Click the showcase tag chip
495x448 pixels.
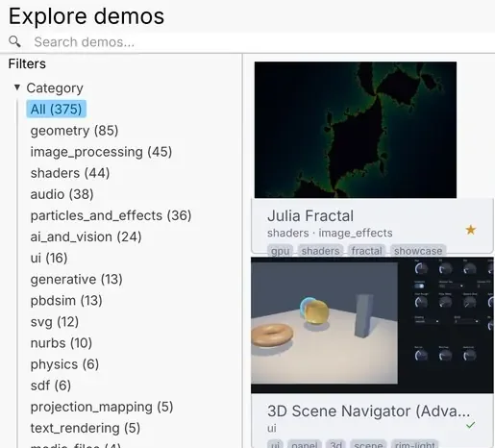click(418, 251)
